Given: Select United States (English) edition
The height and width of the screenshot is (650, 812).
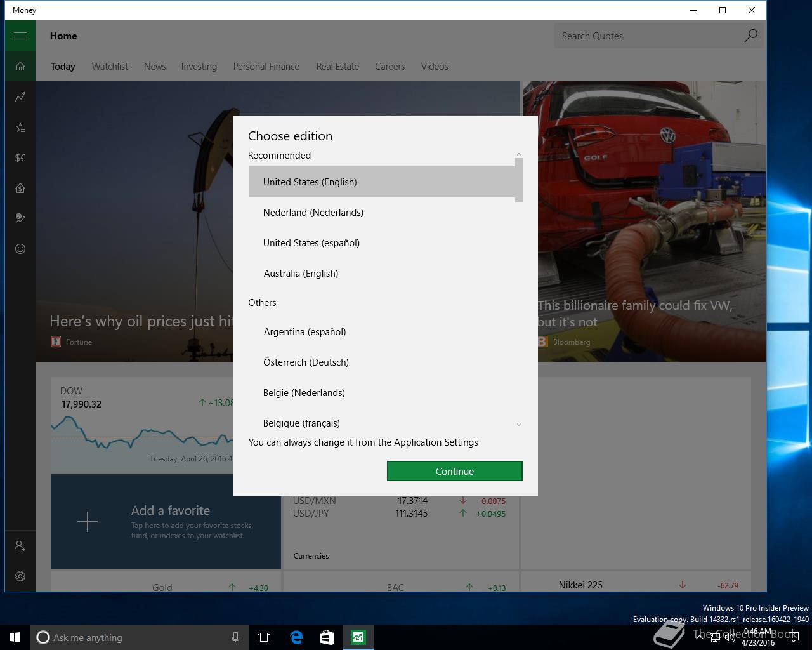Looking at the screenshot, I should coord(383,182).
